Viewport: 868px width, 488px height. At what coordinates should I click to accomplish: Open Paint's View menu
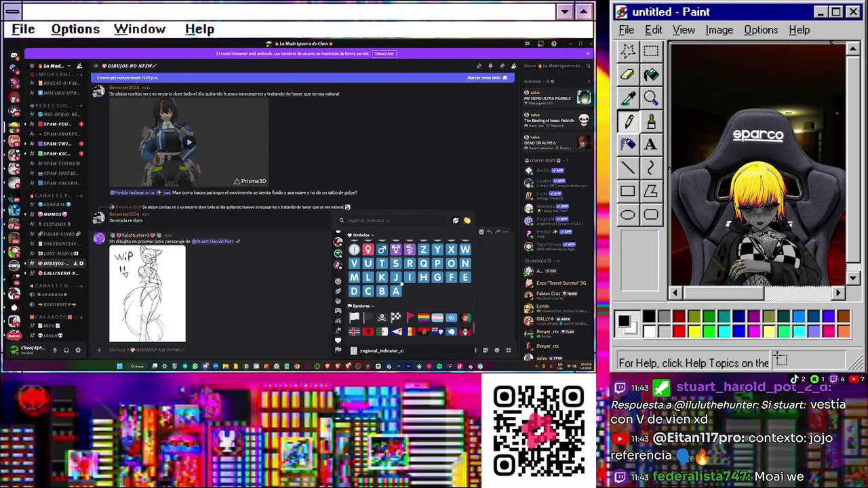coord(684,30)
